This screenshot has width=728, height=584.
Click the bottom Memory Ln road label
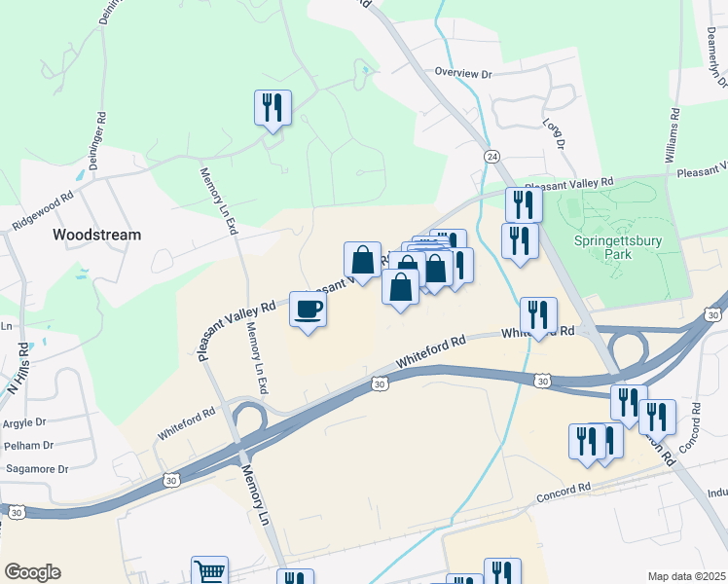pyautogui.click(x=255, y=494)
